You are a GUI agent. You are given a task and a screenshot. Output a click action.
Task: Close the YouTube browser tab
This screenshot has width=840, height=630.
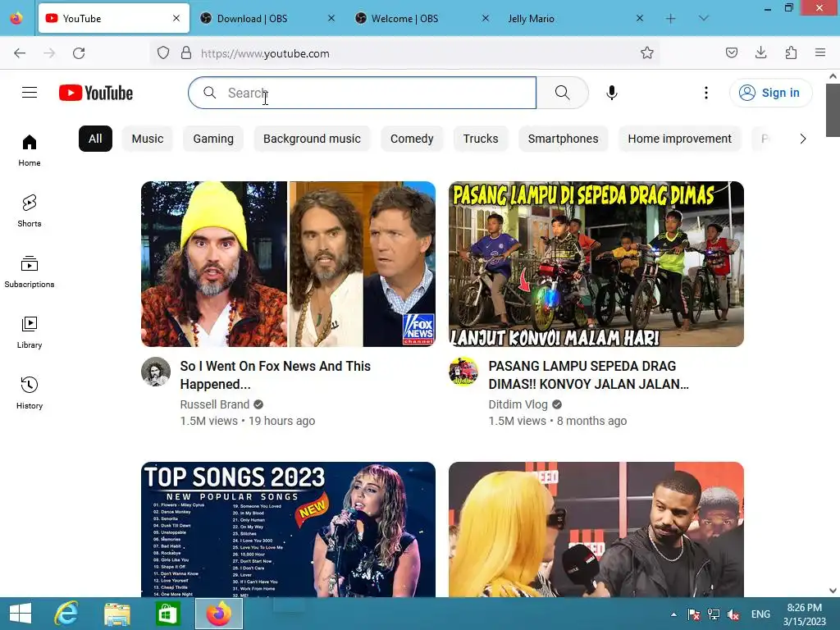(176, 19)
